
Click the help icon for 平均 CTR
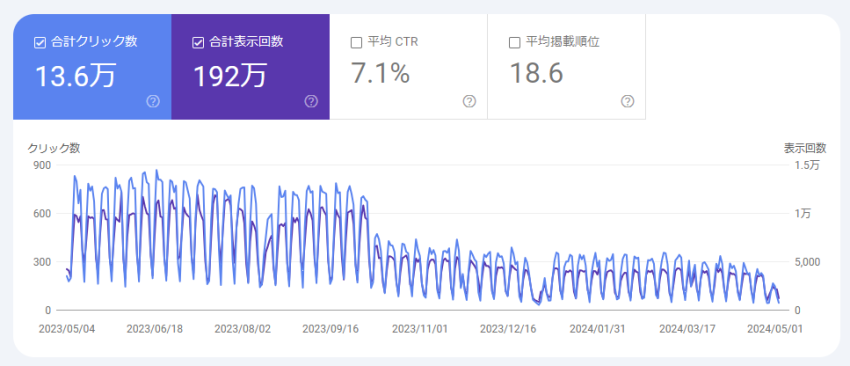(x=469, y=101)
